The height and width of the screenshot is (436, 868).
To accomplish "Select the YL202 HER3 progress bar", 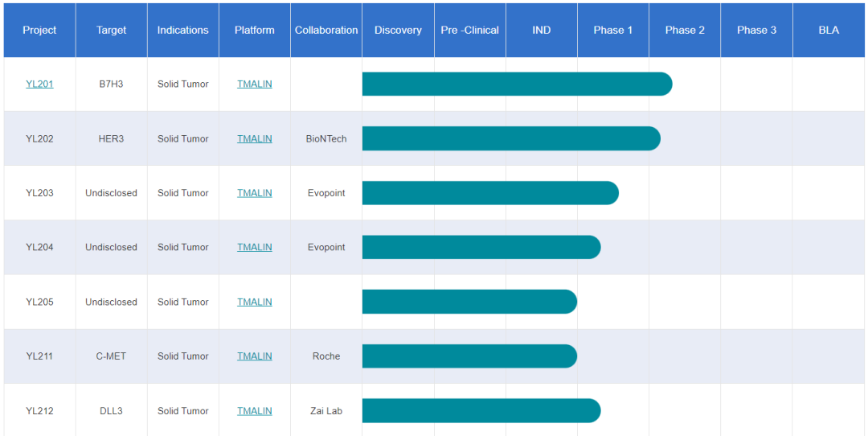I will pyautogui.click(x=511, y=138).
